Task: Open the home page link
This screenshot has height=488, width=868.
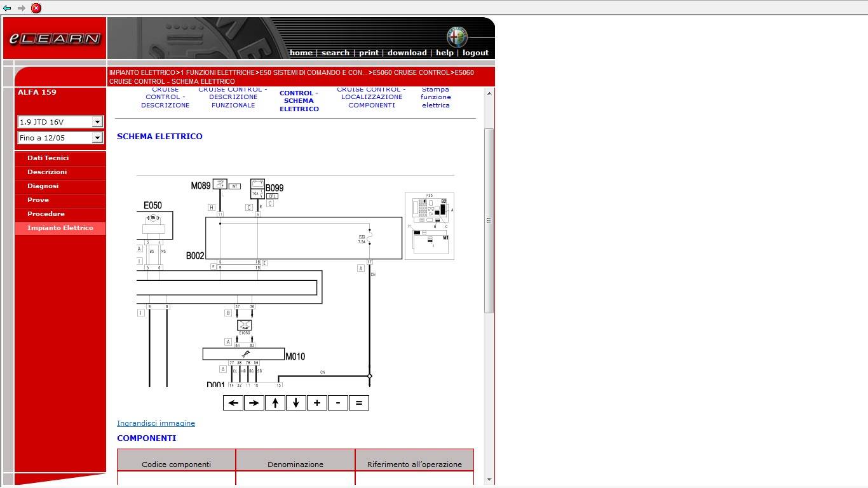Action: 301,53
